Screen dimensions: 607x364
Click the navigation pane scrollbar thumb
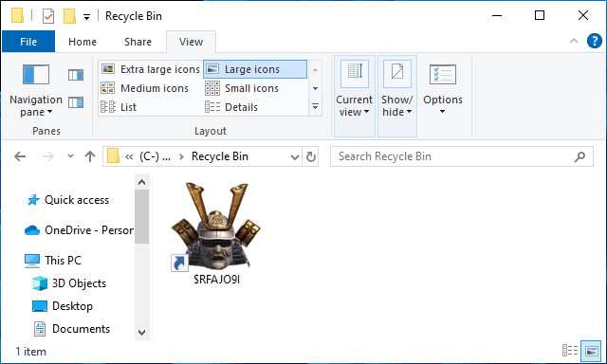click(141, 216)
